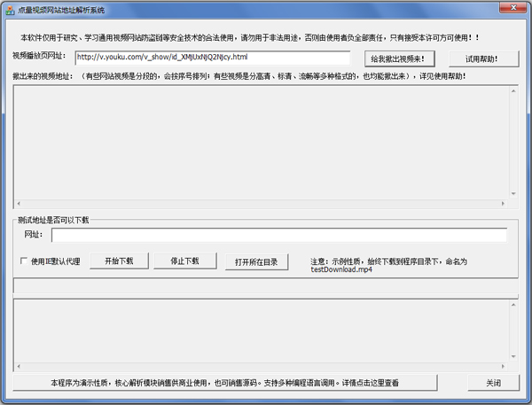The width and height of the screenshot is (532, 405).
Task: Click the 视频播放页网址 label
Action: point(39,56)
